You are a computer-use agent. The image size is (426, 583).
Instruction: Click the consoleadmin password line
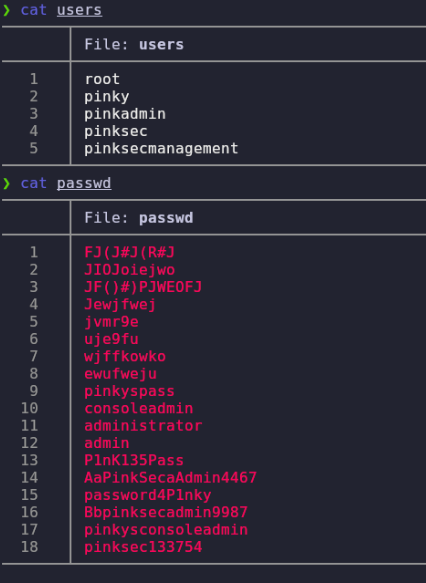coord(139,408)
